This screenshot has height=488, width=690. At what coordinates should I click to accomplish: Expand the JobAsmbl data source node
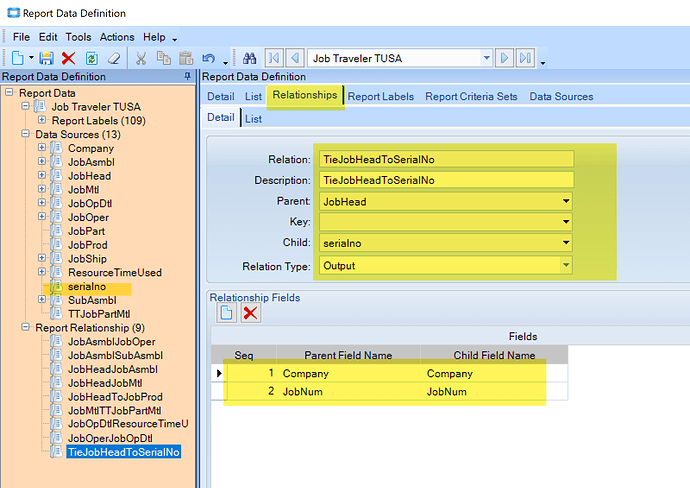coord(42,161)
